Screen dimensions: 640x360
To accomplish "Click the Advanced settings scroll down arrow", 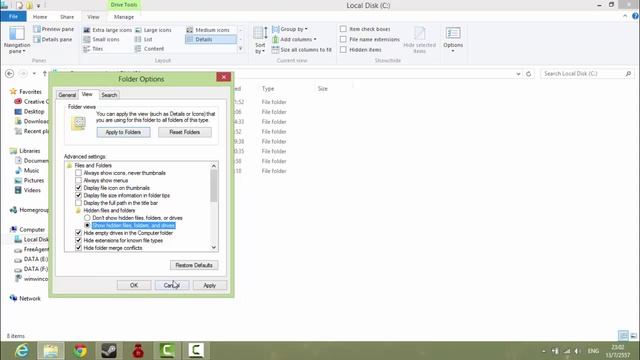I will (214, 248).
